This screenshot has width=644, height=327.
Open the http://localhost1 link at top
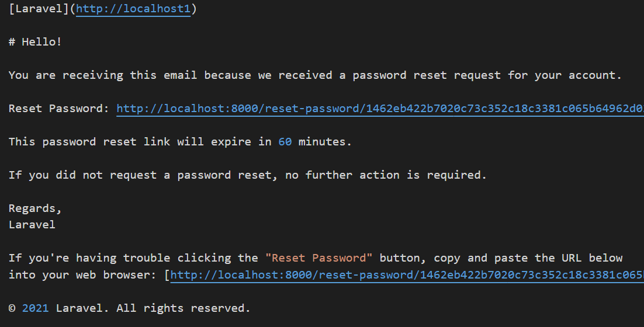[x=133, y=9]
